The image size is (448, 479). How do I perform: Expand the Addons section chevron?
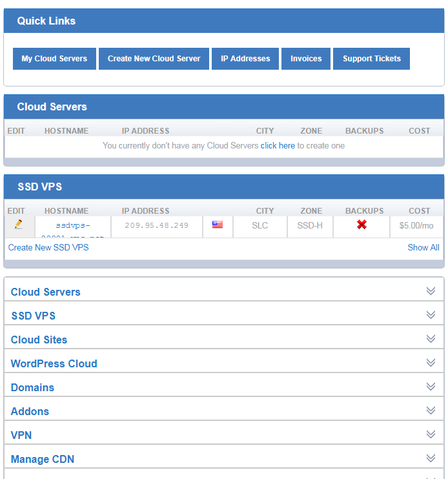(x=431, y=411)
